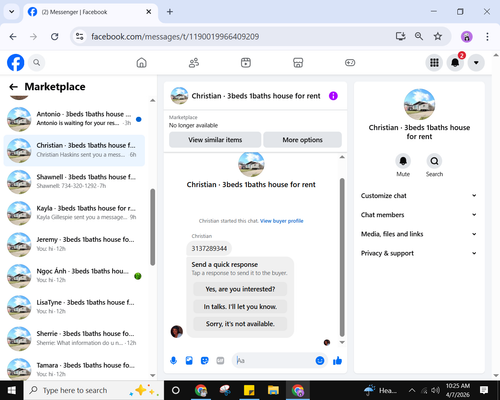Open Facebook notifications bell
The height and width of the screenshot is (400, 500).
point(455,63)
